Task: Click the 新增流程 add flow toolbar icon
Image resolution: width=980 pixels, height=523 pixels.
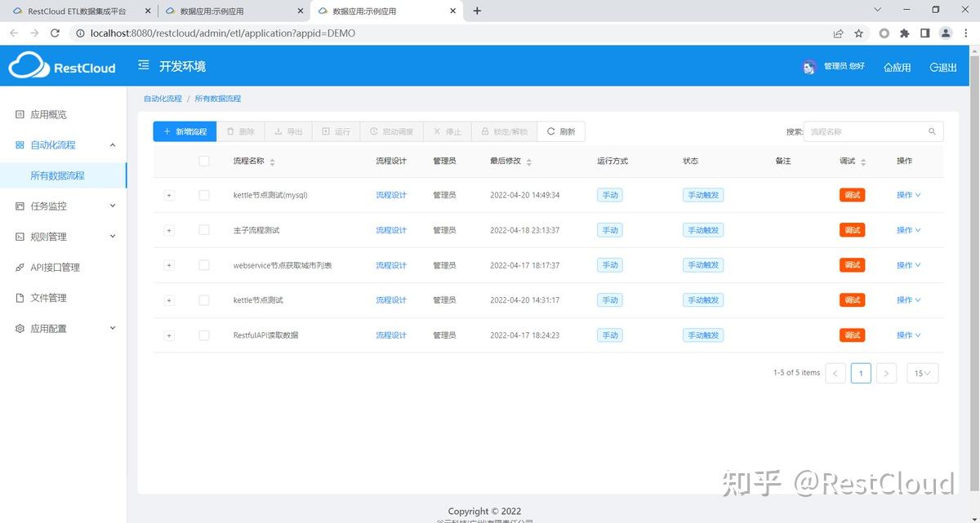Action: pyautogui.click(x=184, y=131)
